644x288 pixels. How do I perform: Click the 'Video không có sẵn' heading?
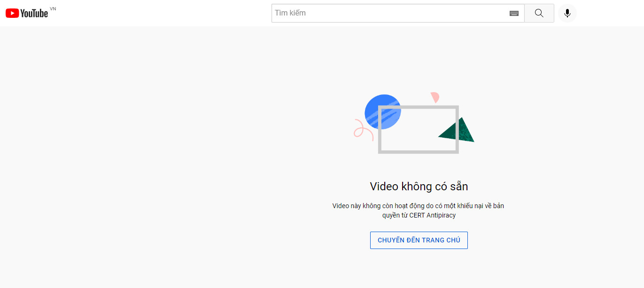[x=419, y=187]
